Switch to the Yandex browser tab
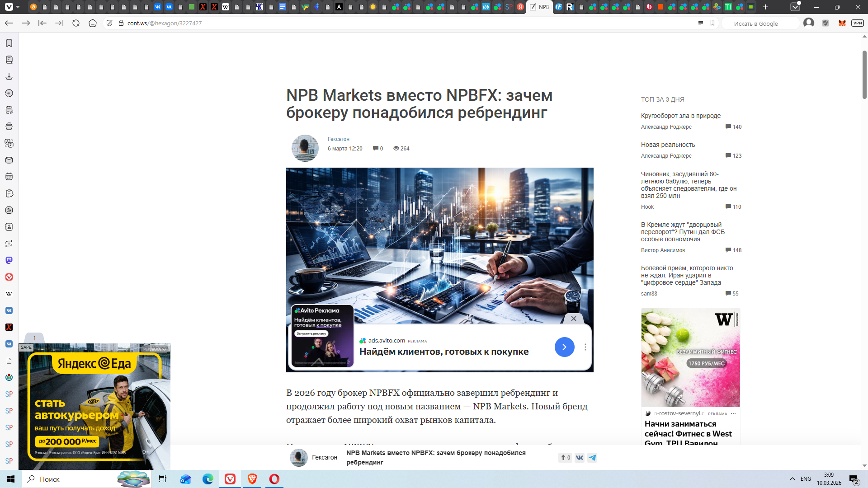Screen dimensions: 868x488 coord(520,7)
